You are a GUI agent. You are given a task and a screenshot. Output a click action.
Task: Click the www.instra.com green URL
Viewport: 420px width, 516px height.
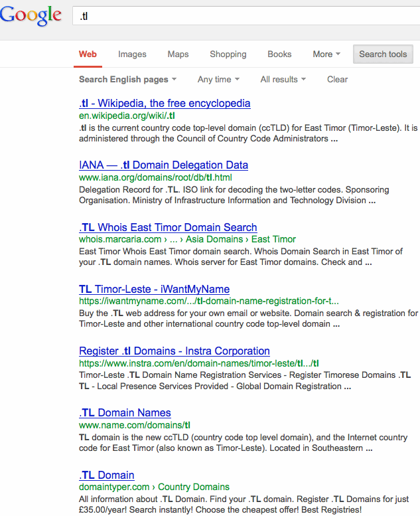(198, 363)
